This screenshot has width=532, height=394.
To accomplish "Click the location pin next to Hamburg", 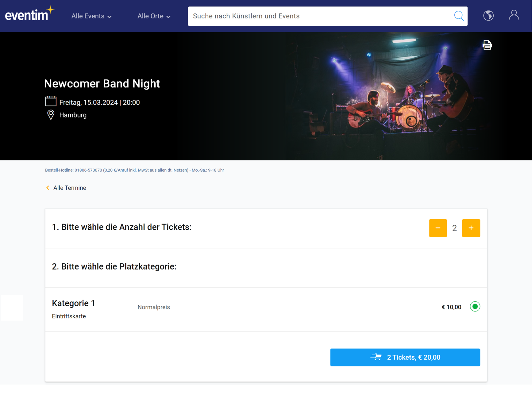I will pos(51,115).
